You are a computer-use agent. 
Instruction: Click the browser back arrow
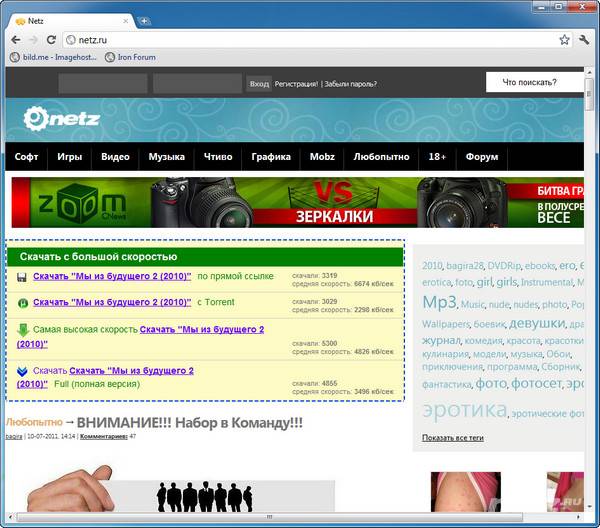[x=14, y=40]
